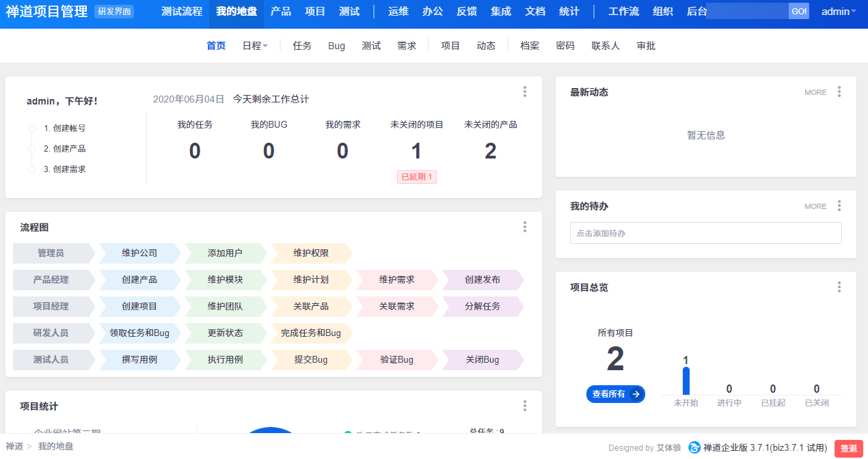Switch to the Bug tab

[336, 46]
